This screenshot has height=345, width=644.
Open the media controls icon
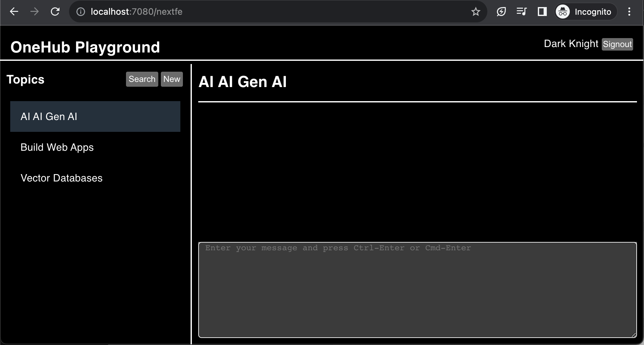[x=522, y=12]
